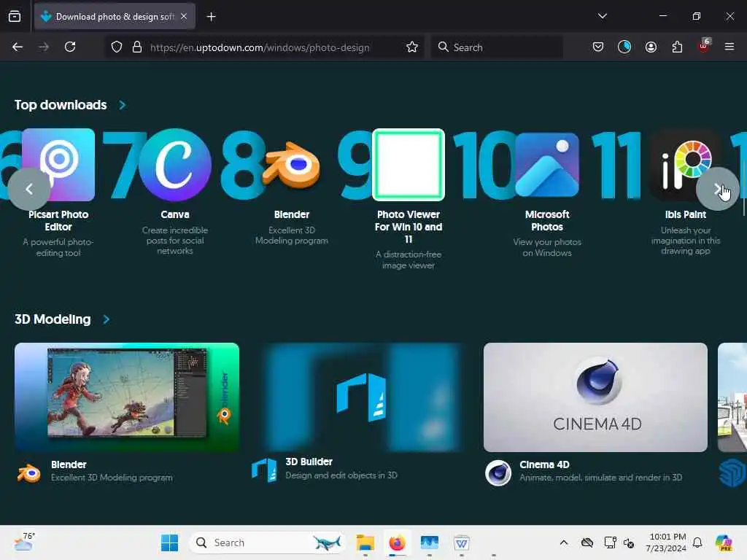This screenshot has width=747, height=560.
Task: Click the small Blender icon under 3D Modeling
Action: [x=29, y=472]
